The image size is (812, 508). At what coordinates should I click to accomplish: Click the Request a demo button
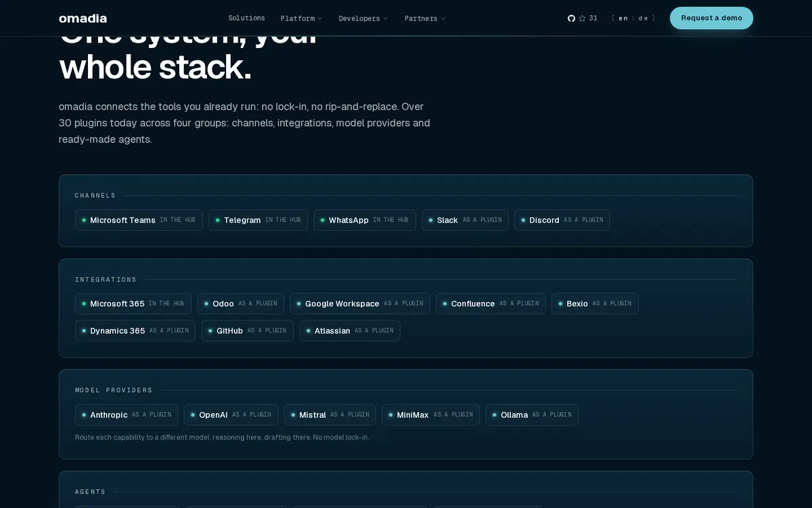[711, 18]
